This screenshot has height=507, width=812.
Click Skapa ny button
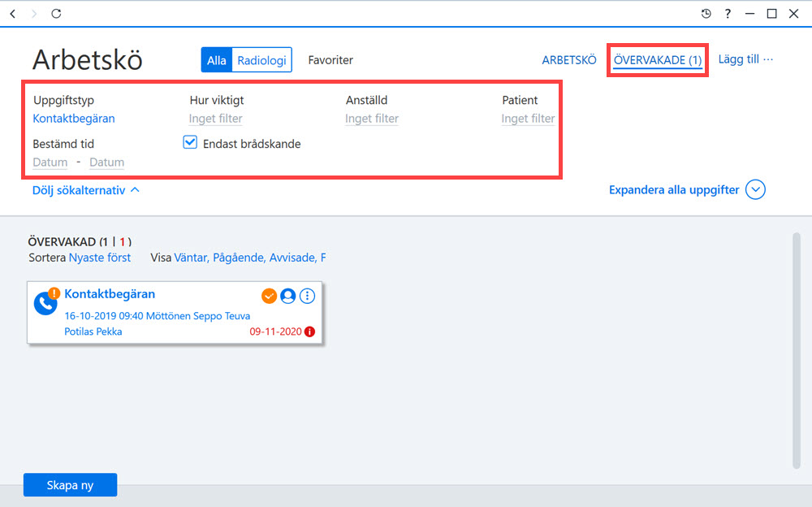coord(70,485)
